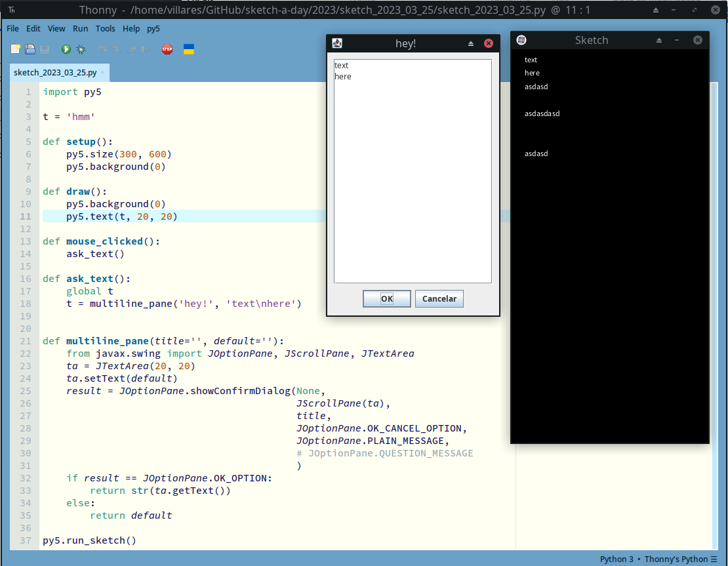The image size is (728, 566).
Task: Open the Run menu
Action: 80,29
